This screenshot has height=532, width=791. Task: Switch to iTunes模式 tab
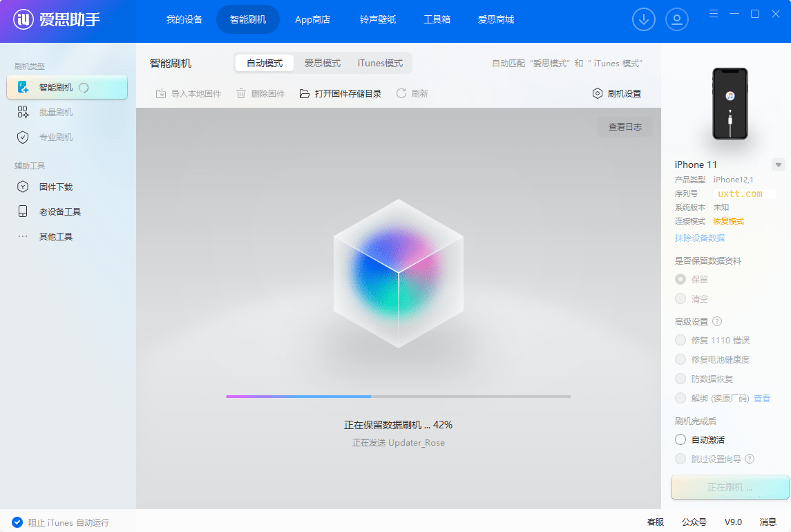pos(380,63)
